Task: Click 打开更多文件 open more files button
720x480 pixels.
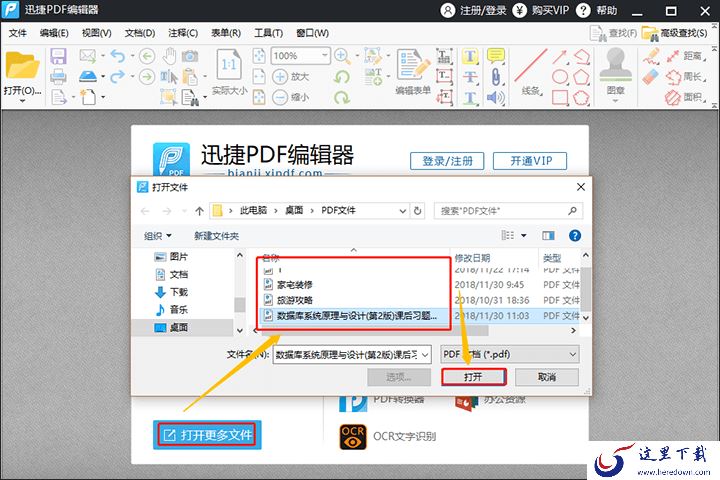Action: click(x=207, y=435)
